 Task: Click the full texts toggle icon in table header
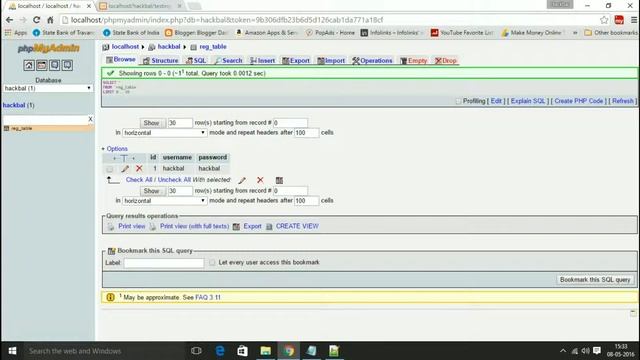(124, 158)
